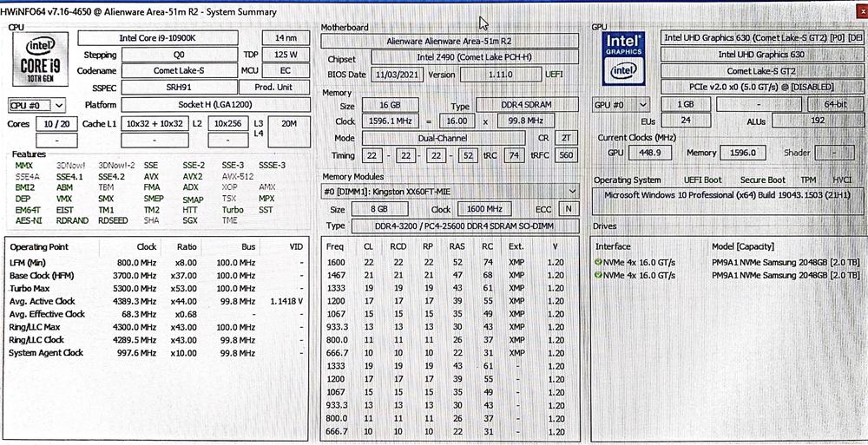Click the Interface column header in Drives
This screenshot has height=445, width=868.
pos(613,246)
